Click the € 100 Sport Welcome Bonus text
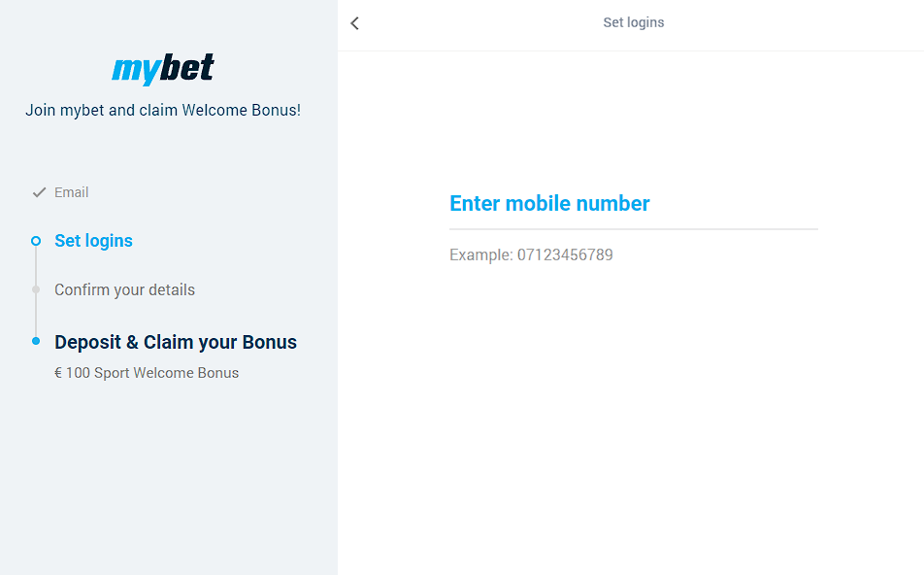This screenshot has width=924, height=575. tap(147, 373)
